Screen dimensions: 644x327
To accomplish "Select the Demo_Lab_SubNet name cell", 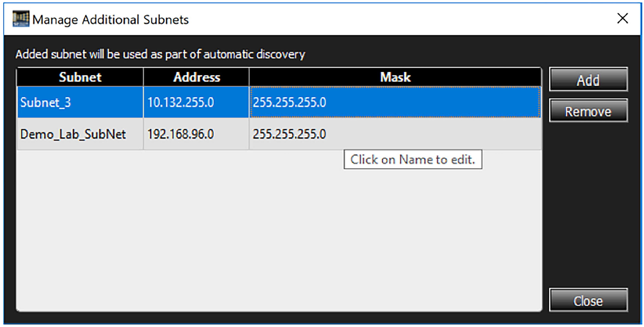I will (x=80, y=134).
